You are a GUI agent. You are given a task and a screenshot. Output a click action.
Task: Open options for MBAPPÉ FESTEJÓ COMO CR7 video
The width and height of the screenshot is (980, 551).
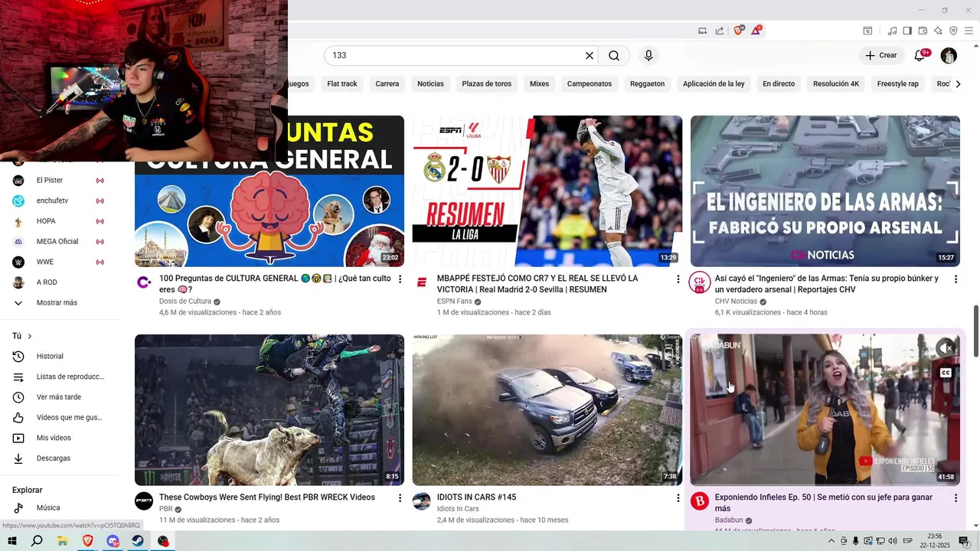678,279
